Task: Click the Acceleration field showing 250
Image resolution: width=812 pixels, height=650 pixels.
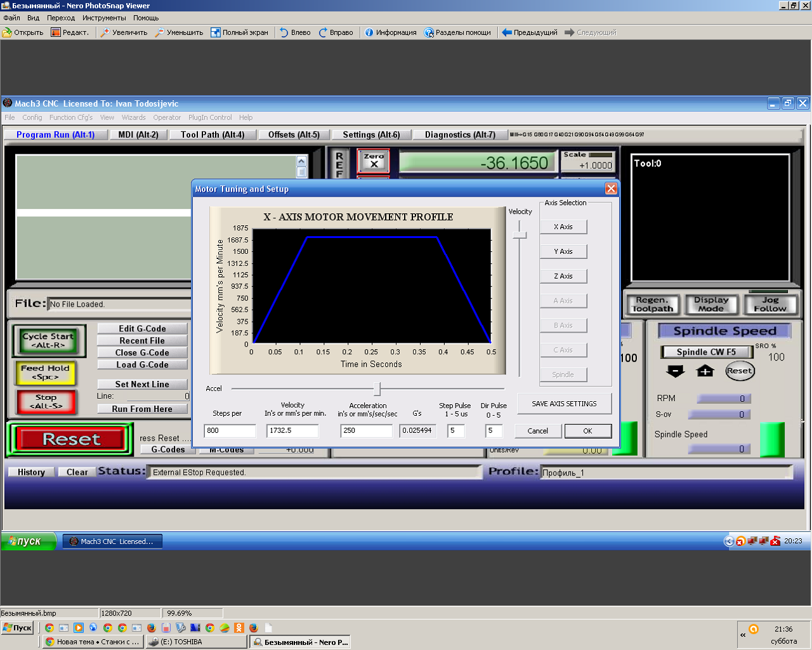Action: [367, 430]
